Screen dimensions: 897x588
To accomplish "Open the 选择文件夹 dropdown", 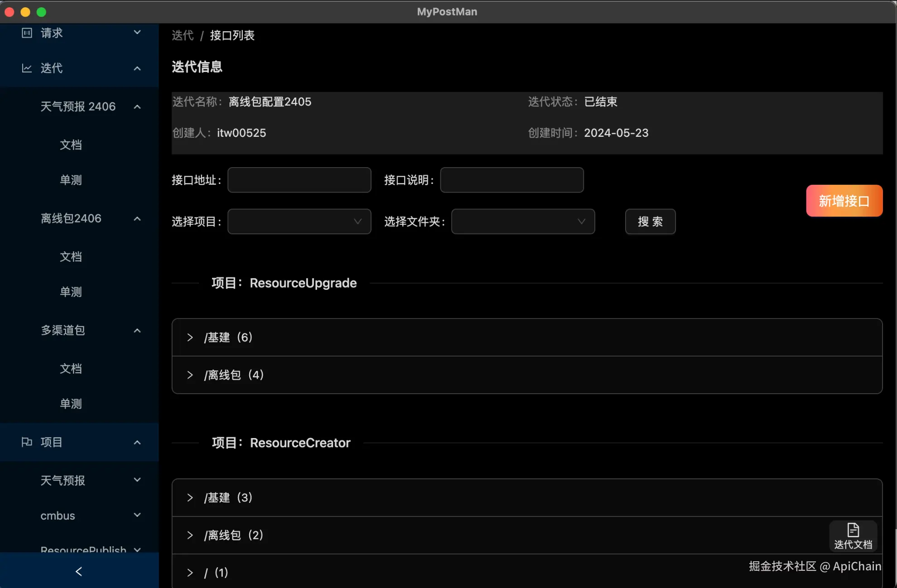I will [x=523, y=222].
